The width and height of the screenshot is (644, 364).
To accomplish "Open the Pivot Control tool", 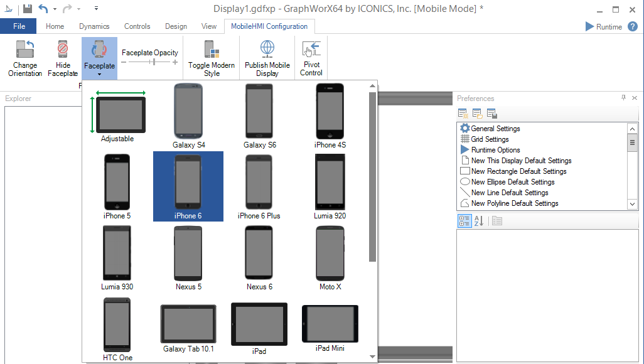I will coord(311,50).
